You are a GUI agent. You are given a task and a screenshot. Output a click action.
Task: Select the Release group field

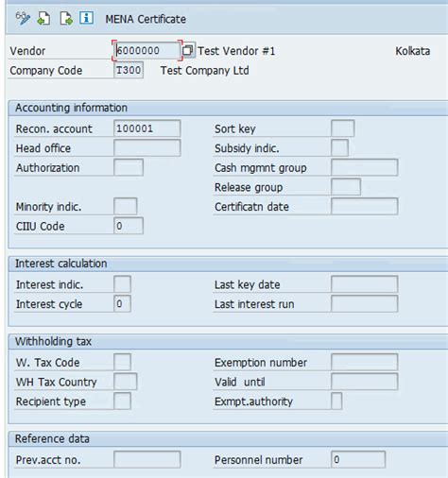coord(346,187)
